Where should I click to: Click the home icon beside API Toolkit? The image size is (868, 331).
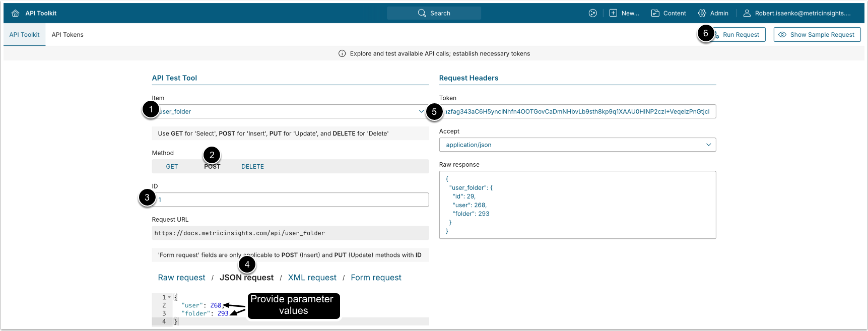(x=15, y=13)
